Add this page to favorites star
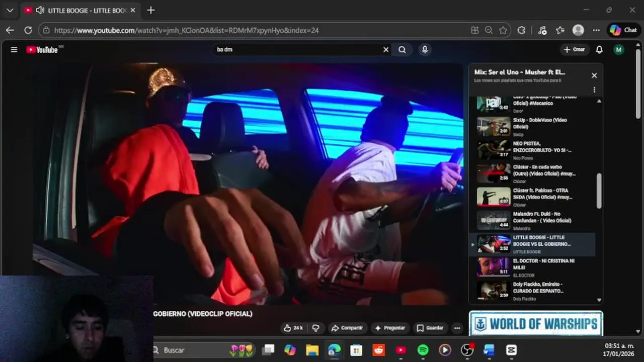This screenshot has width=644, height=362. [x=503, y=30]
